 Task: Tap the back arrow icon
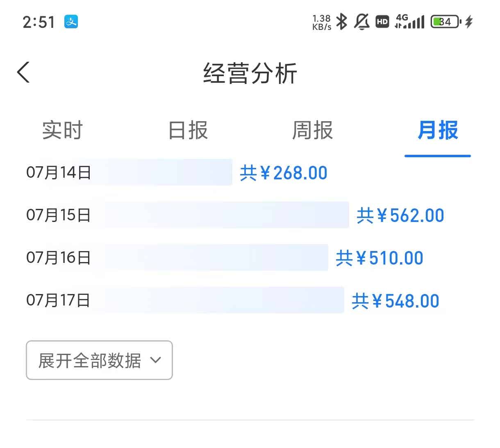pos(23,72)
